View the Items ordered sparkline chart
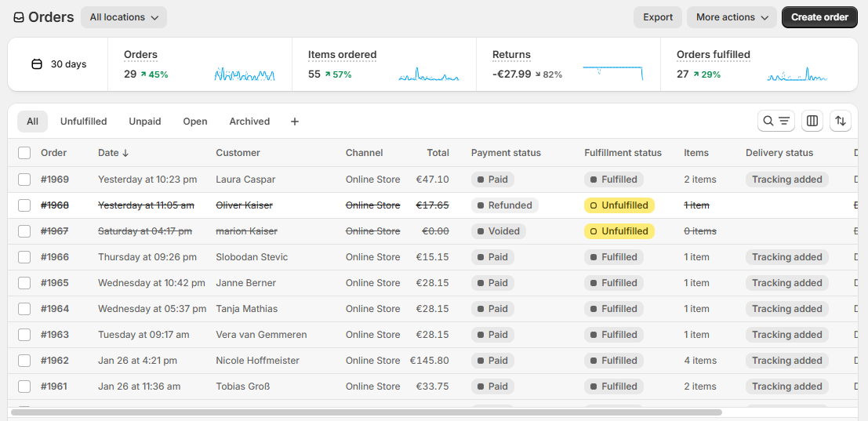The height and width of the screenshot is (421, 868). click(x=428, y=74)
